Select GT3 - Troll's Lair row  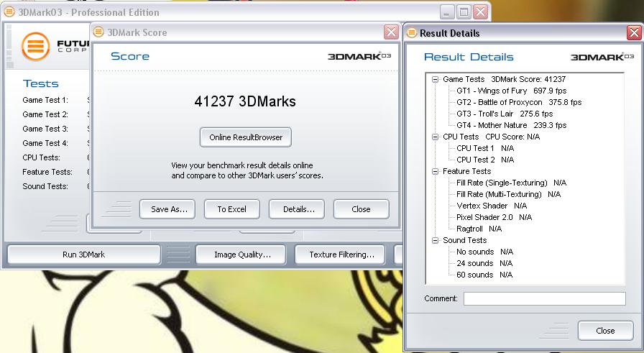pos(505,114)
